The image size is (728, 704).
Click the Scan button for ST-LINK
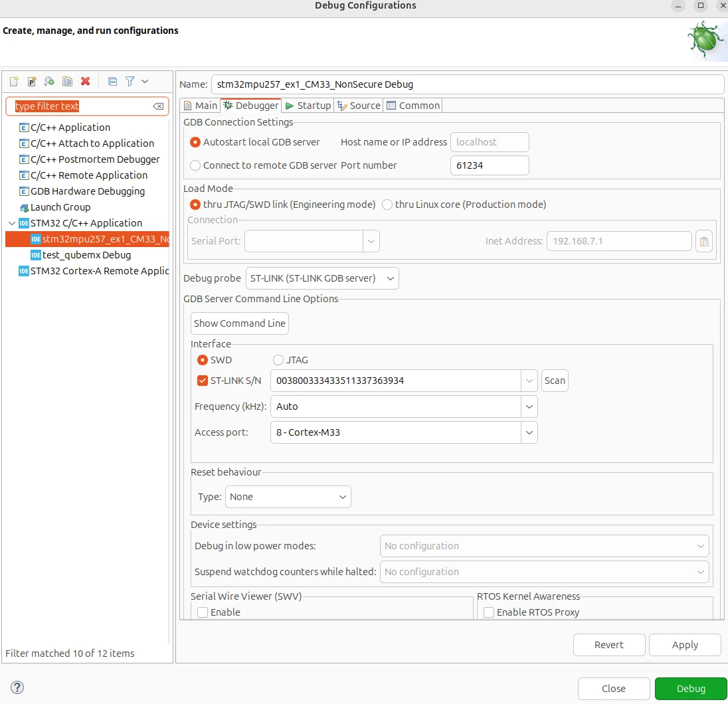click(555, 381)
